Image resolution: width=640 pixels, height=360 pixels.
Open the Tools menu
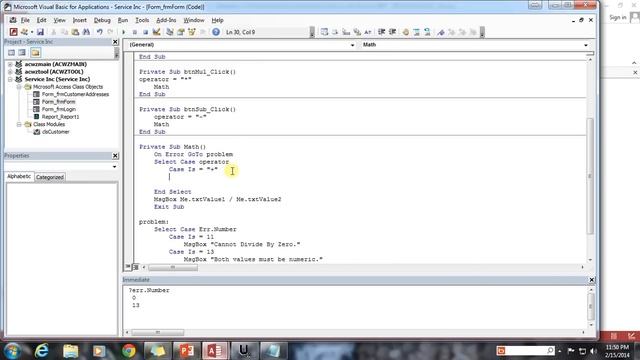point(142,20)
